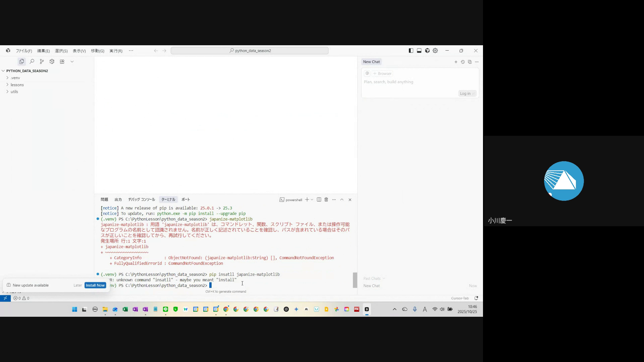
Task: Open the ファイル(F) menu
Action: tap(24, 51)
